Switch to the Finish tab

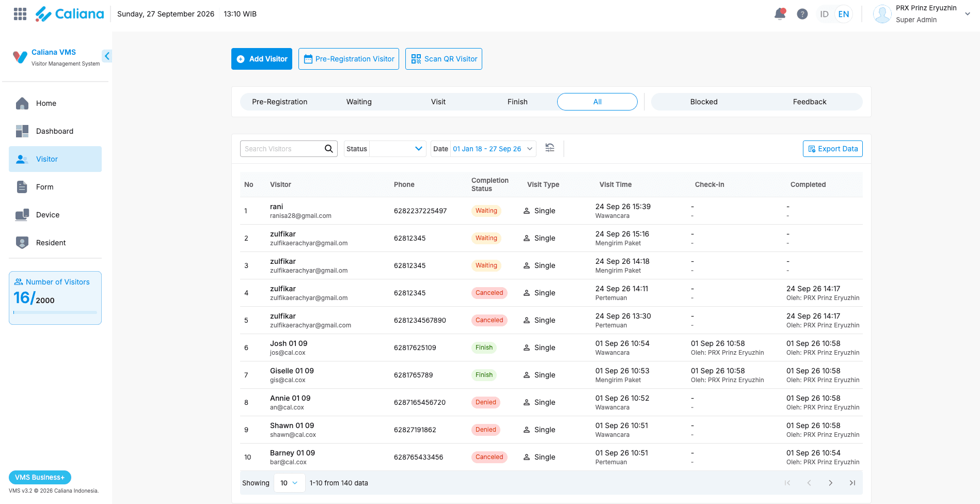click(x=517, y=102)
